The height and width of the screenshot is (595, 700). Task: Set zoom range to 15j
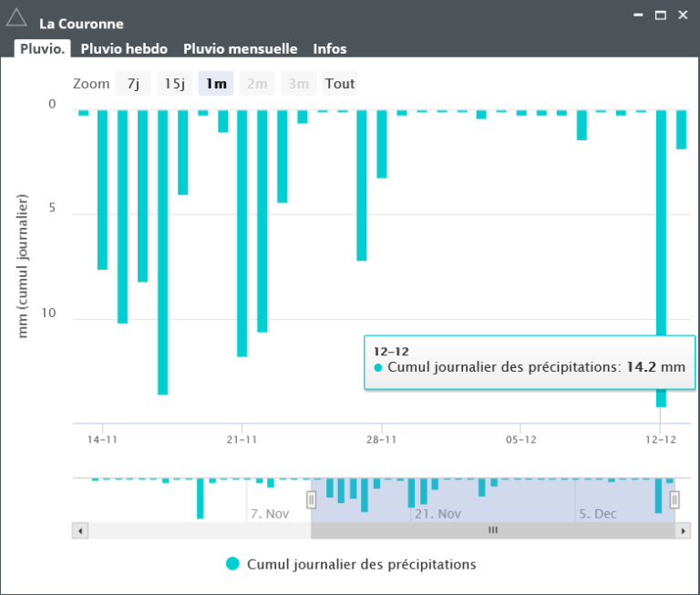(174, 84)
